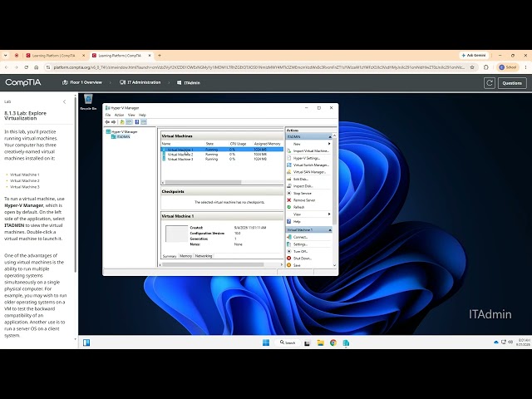
Task: Click the taskbar Search box
Action: (288, 342)
